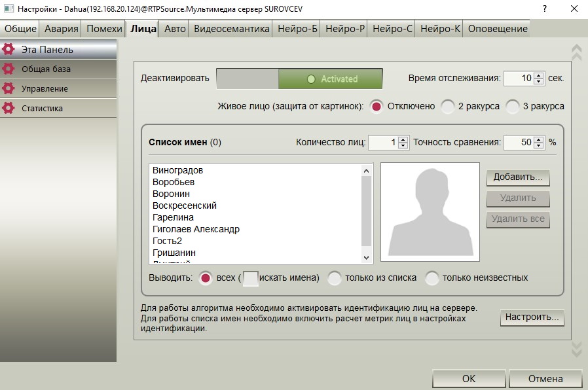Select the 2 ракурса radio option
Image resolution: width=588 pixels, height=390 pixels.
(x=447, y=107)
